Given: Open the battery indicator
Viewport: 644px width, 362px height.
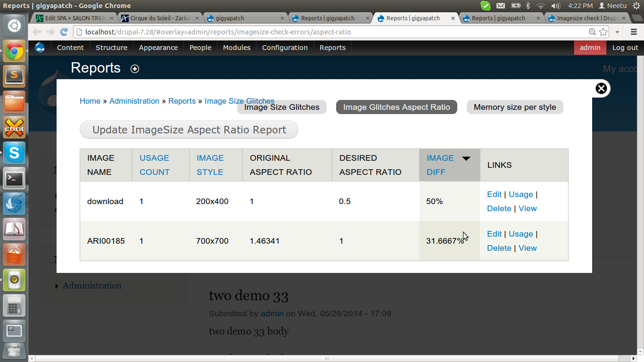Looking at the screenshot, I should click(516, 6).
